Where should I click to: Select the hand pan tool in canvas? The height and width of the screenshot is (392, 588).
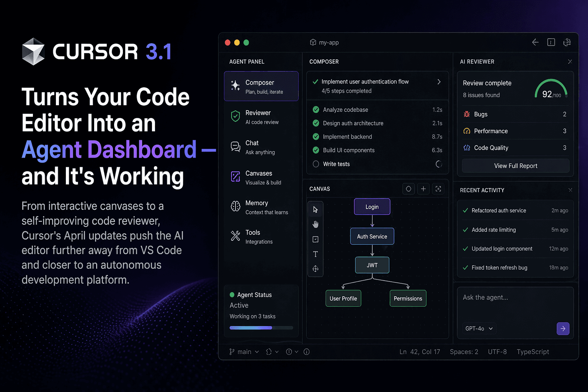pos(315,224)
